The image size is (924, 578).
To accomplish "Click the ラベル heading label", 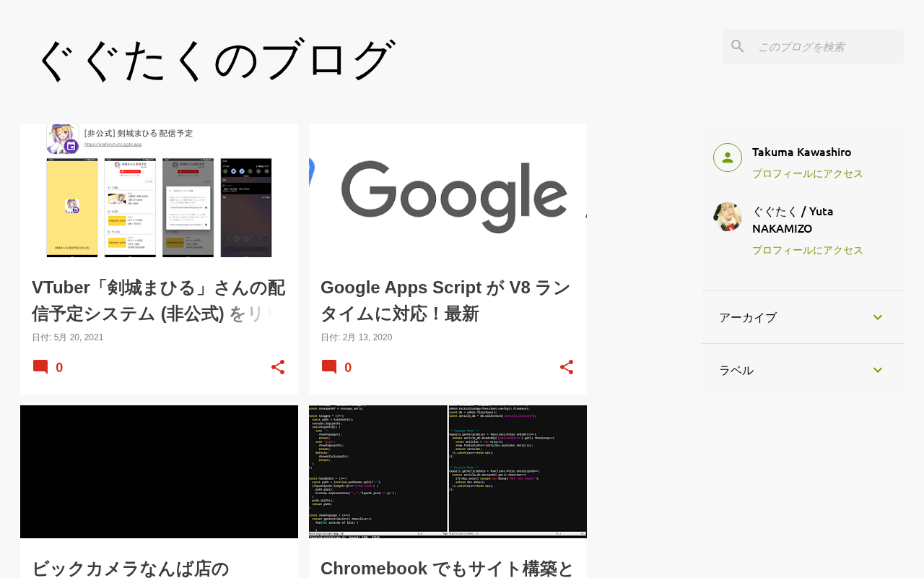I will pyautogui.click(x=736, y=370).
